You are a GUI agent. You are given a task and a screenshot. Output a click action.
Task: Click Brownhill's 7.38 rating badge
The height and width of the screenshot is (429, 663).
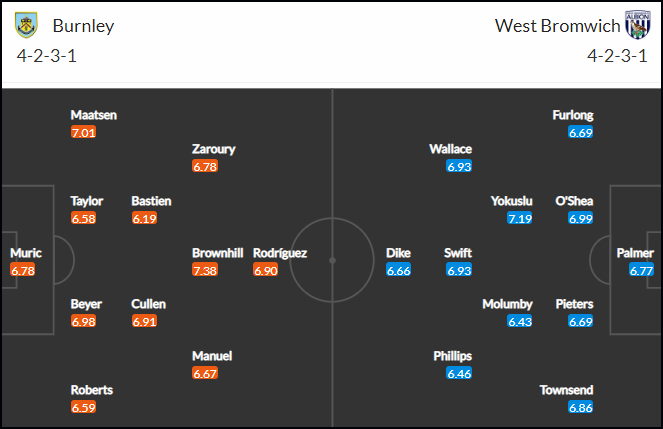click(x=205, y=270)
